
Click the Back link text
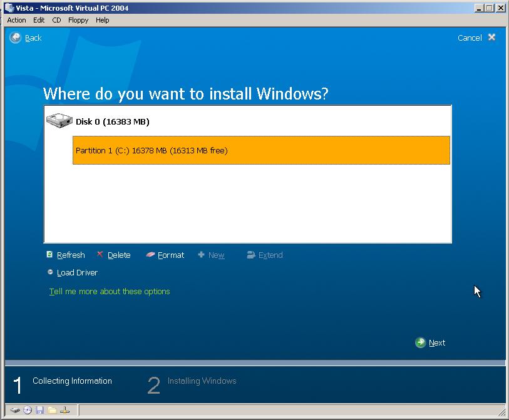33,38
